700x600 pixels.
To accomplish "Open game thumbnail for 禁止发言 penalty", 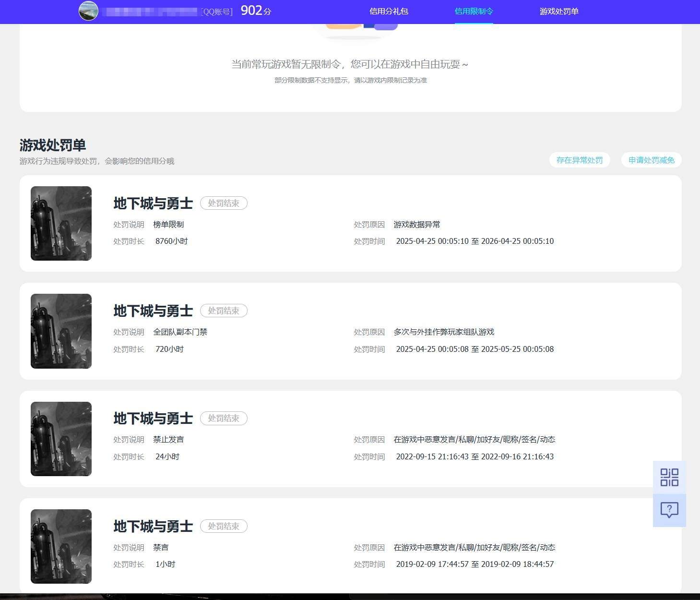I will [x=61, y=439].
